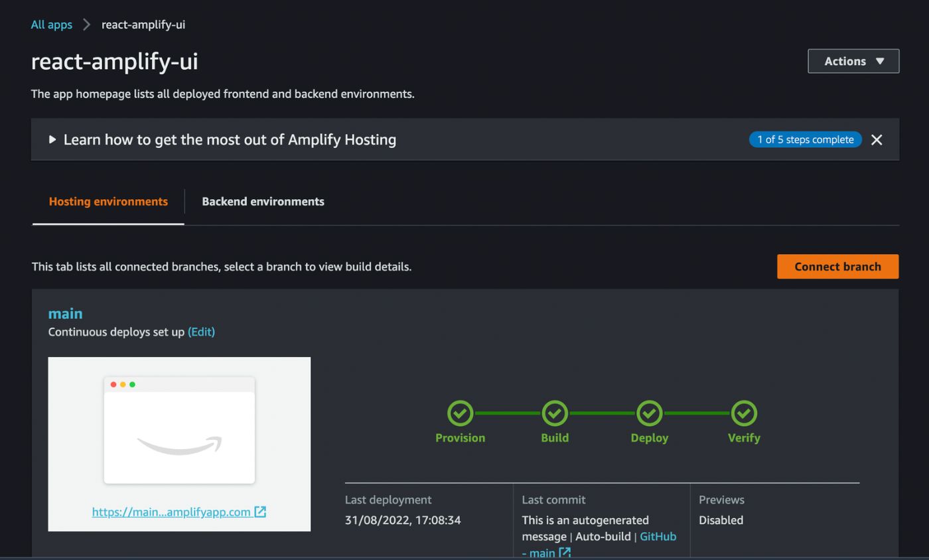Click external link icon after GitHub main
929x560 pixels.
565,552
